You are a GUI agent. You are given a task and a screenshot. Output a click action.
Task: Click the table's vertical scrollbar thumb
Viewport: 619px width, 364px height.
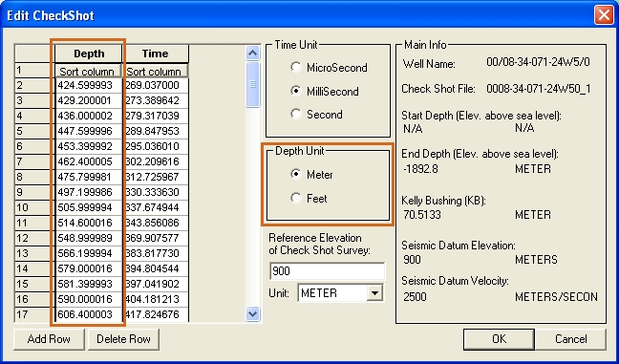(252, 84)
